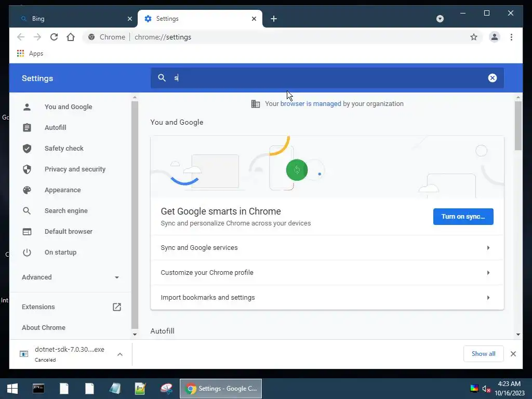The height and width of the screenshot is (399, 532).
Task: Open Chrome's three-dot menu
Action: [x=511, y=37]
